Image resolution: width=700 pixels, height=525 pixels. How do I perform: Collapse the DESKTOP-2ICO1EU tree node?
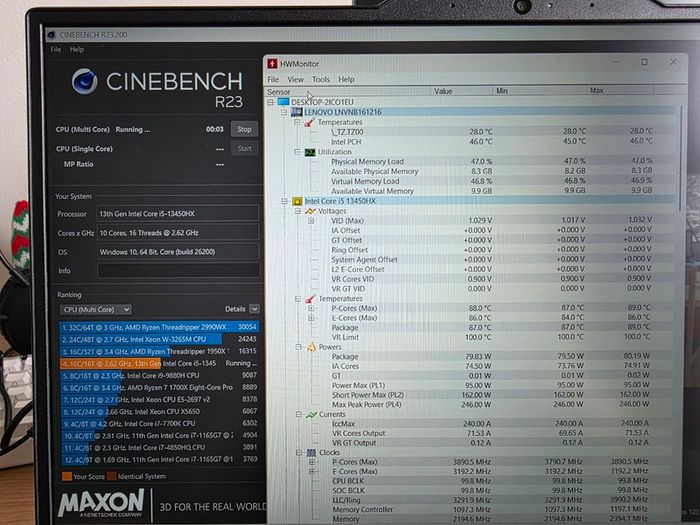pyautogui.click(x=271, y=102)
